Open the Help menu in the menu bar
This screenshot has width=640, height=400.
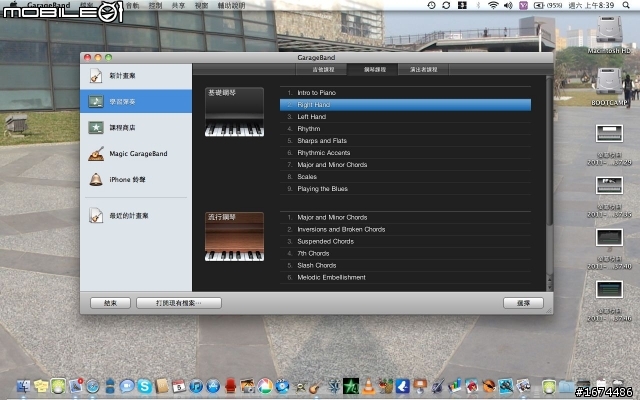231,5
